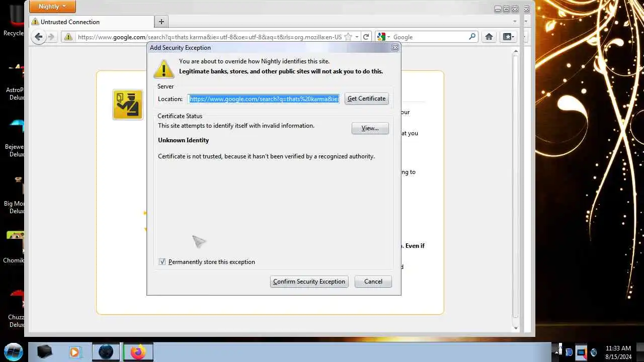Click the Unknown Identity text
The height and width of the screenshot is (362, 644).
point(183,140)
